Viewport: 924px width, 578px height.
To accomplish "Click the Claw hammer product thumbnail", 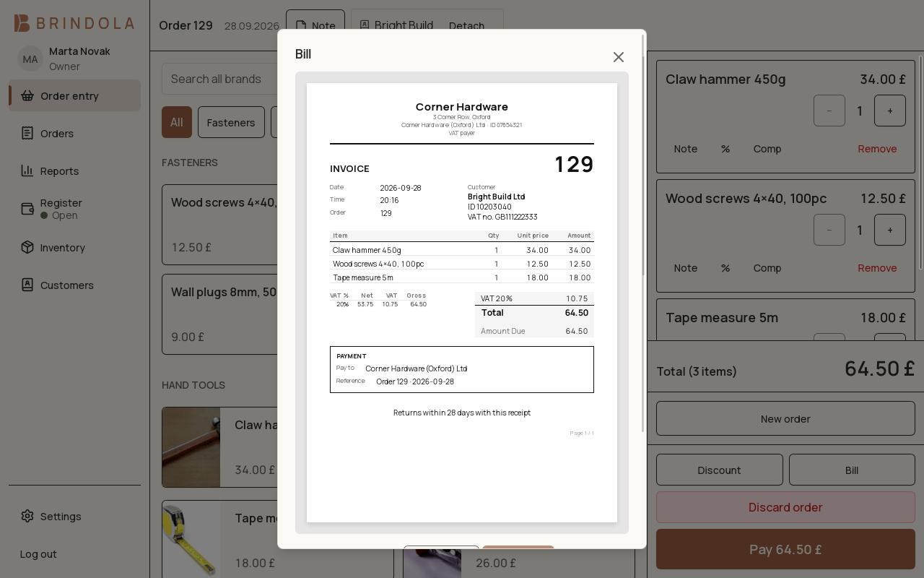I will [191, 447].
